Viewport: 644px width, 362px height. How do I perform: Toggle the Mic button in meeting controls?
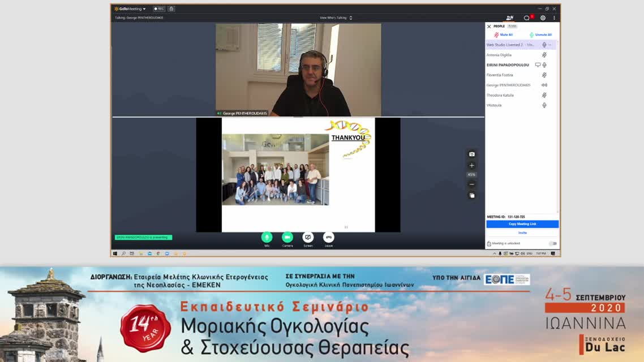pyautogui.click(x=267, y=237)
